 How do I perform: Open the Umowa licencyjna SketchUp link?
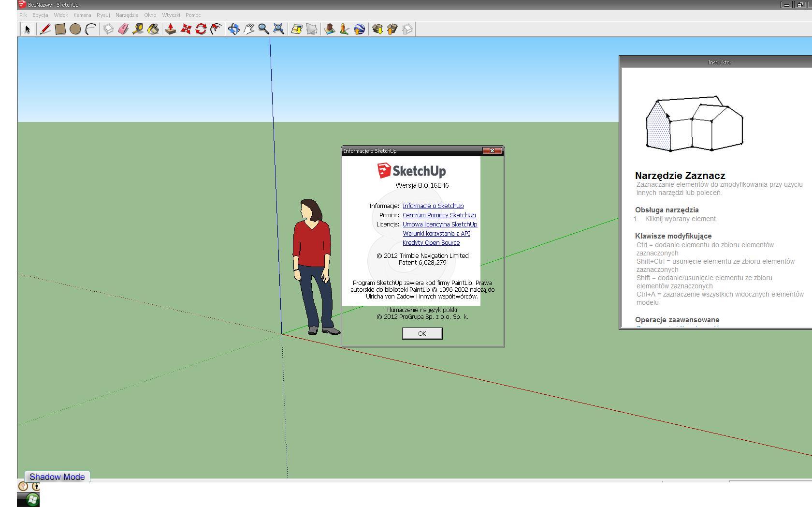pos(440,224)
